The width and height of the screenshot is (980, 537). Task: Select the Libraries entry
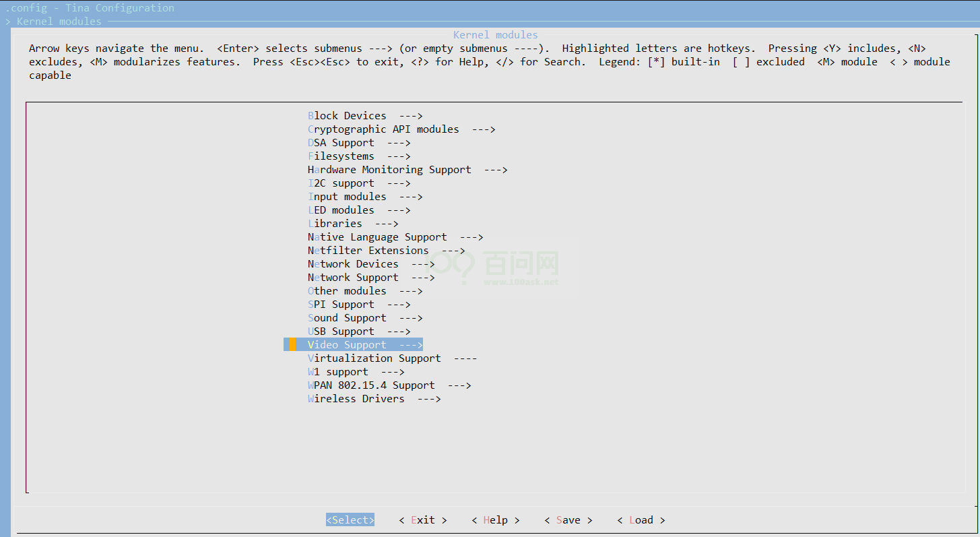(353, 224)
